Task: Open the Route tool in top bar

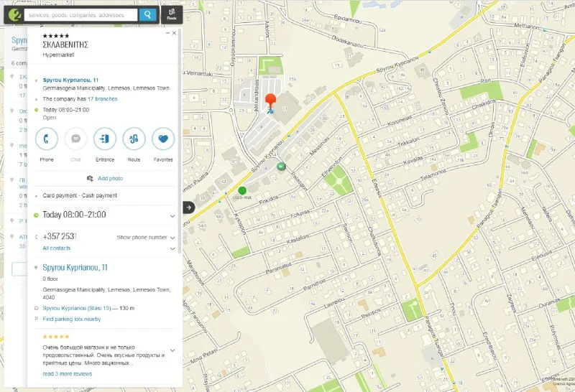Action: click(171, 14)
